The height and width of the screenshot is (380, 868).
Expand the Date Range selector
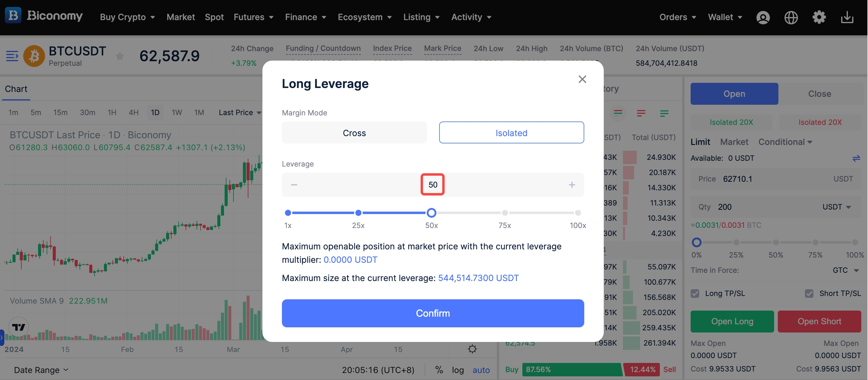[41, 370]
